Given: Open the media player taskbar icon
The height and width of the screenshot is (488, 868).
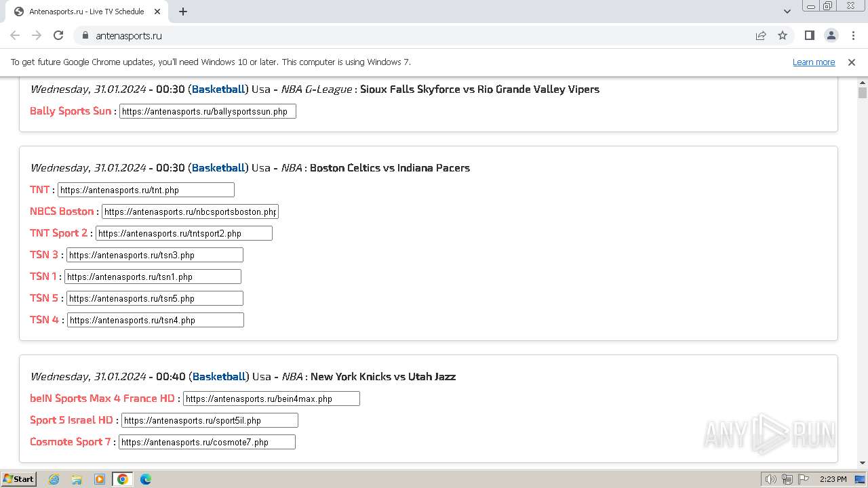Looking at the screenshot, I should pyautogui.click(x=100, y=479).
